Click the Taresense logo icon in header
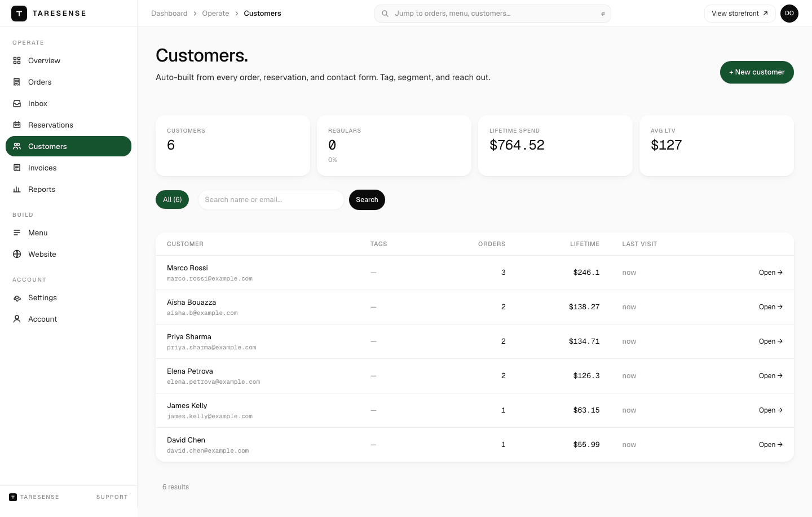This screenshot has width=812, height=517. 19,14
